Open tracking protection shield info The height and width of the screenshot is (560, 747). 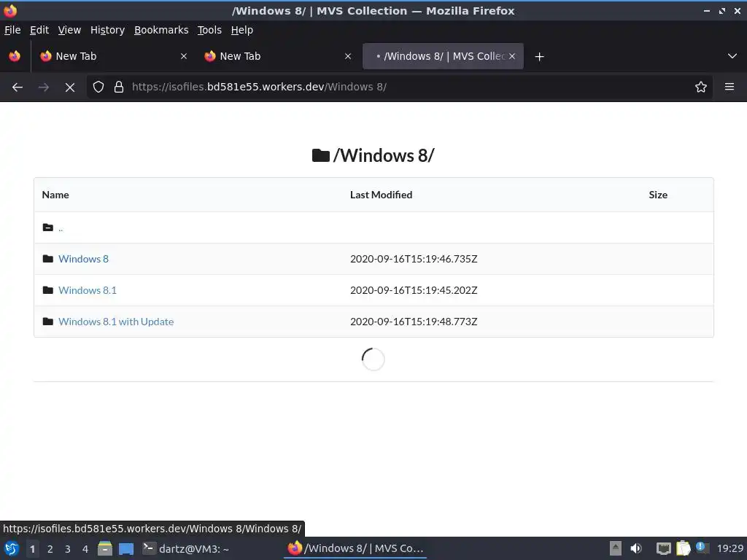pos(98,87)
